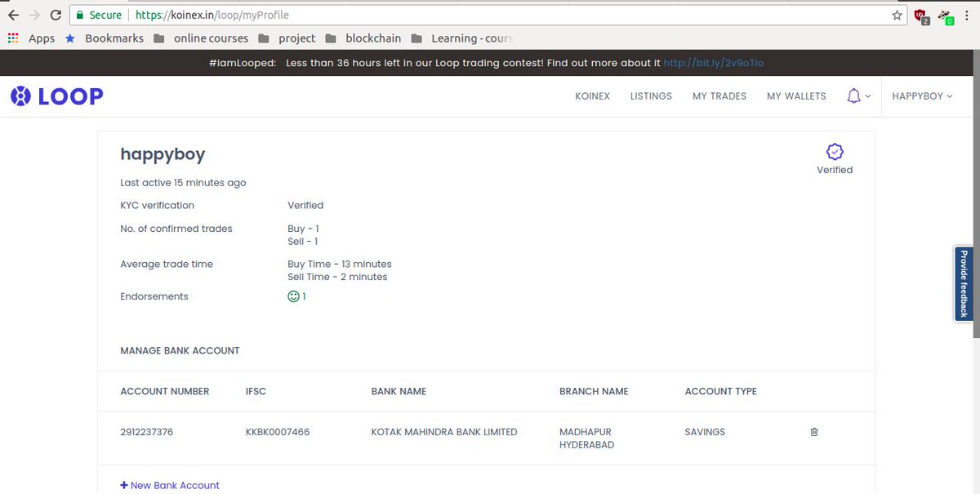Click IFSC column header

pos(256,391)
